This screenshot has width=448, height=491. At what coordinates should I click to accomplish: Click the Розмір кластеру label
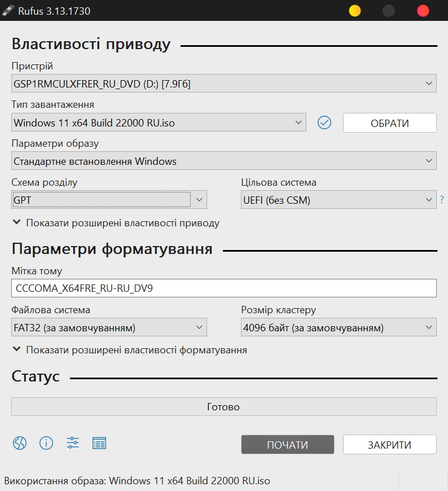(278, 310)
